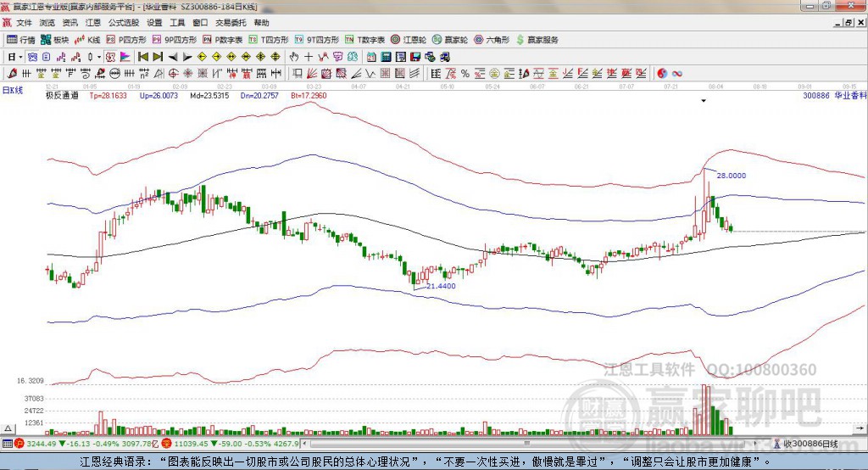Open the calculator icon
The width and height of the screenshot is (868, 470).
[386, 57]
